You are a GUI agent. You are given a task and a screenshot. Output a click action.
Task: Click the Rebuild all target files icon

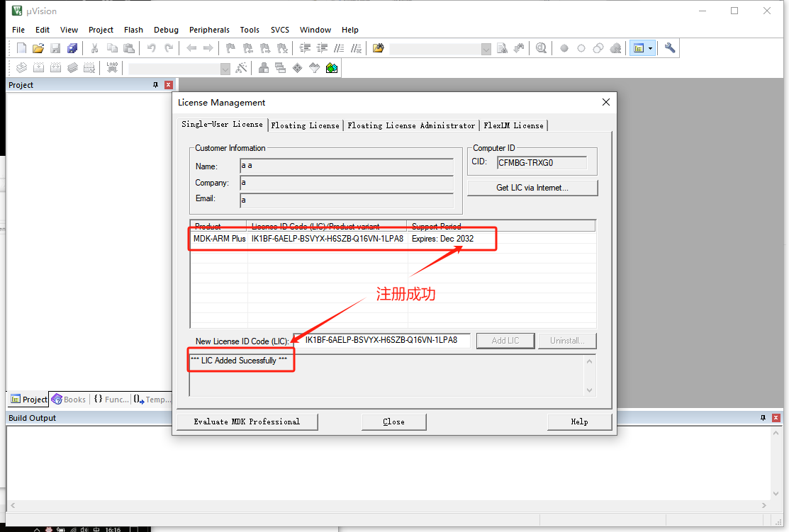pos(55,68)
